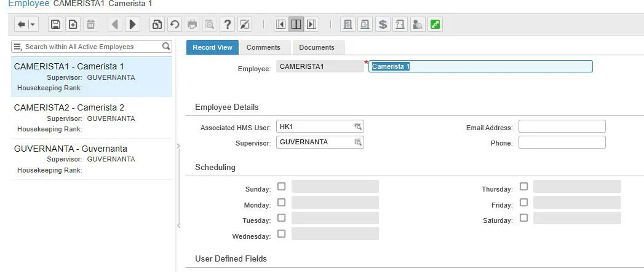
Task: Click in the Search within All Active Employees box
Action: pos(91,47)
